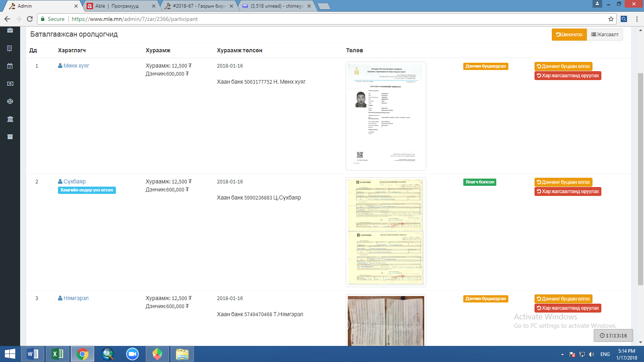Open Excel from the taskbar
Image resolution: width=644 pixels, height=362 pixels.
tap(58, 354)
